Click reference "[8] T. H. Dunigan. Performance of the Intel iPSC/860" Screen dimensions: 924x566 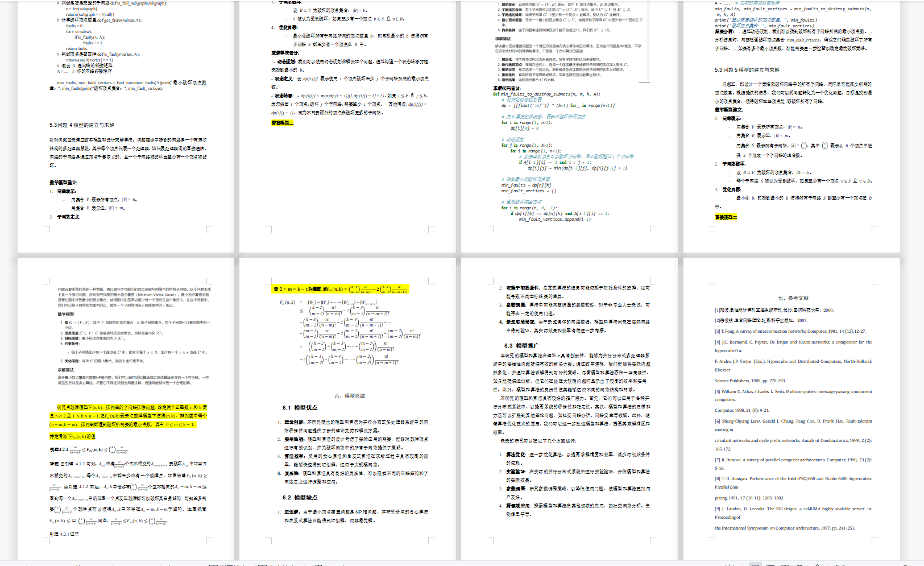pyautogui.click(x=793, y=479)
